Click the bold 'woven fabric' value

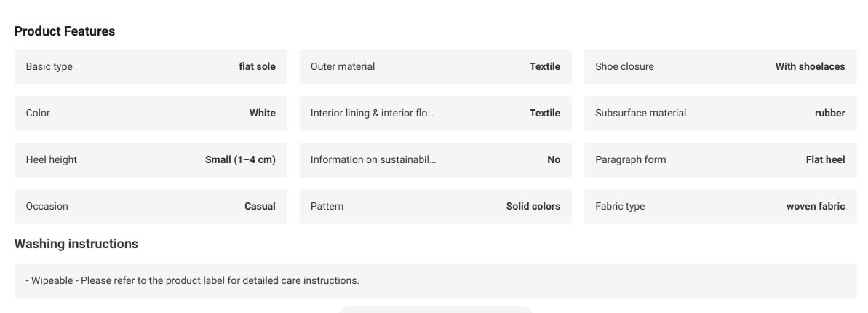[x=816, y=206]
